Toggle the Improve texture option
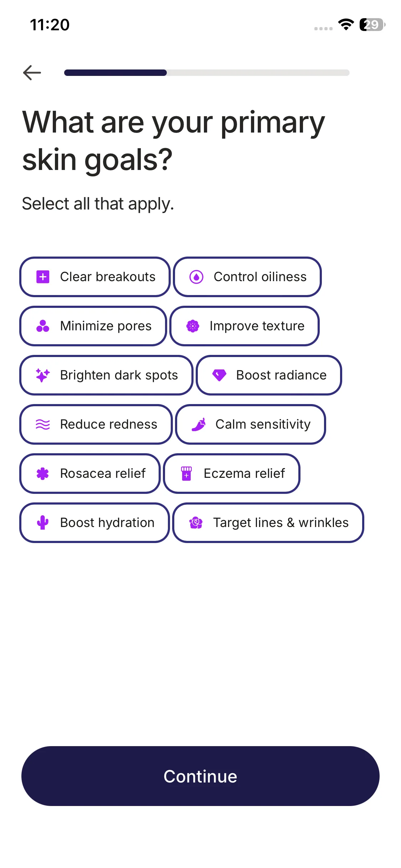 pos(245,326)
